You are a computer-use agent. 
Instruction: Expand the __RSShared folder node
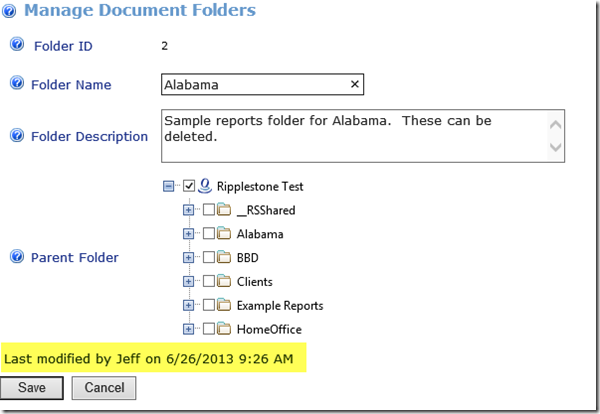tap(188, 210)
